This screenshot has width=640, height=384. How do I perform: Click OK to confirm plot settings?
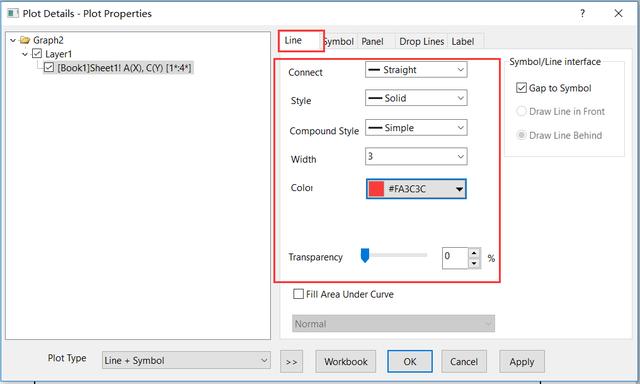tap(410, 362)
